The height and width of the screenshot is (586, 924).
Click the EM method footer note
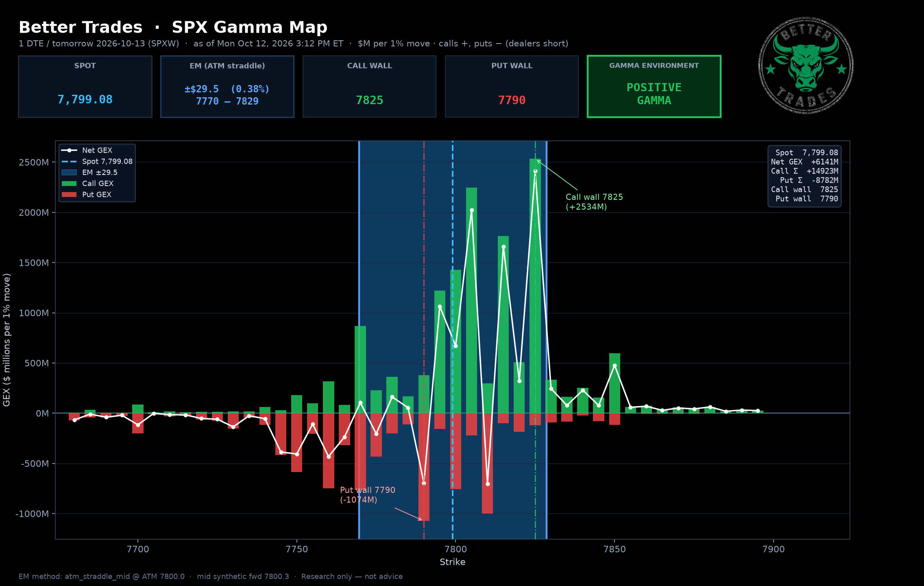211,577
